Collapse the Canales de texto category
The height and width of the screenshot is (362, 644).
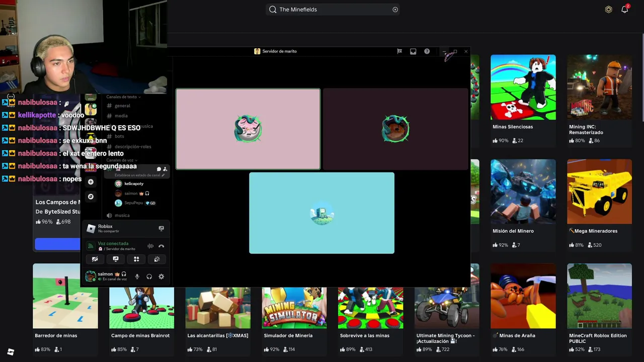tap(123, 97)
